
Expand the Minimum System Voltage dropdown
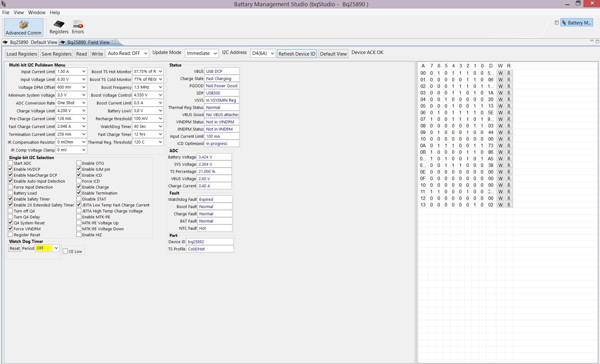coord(71,95)
